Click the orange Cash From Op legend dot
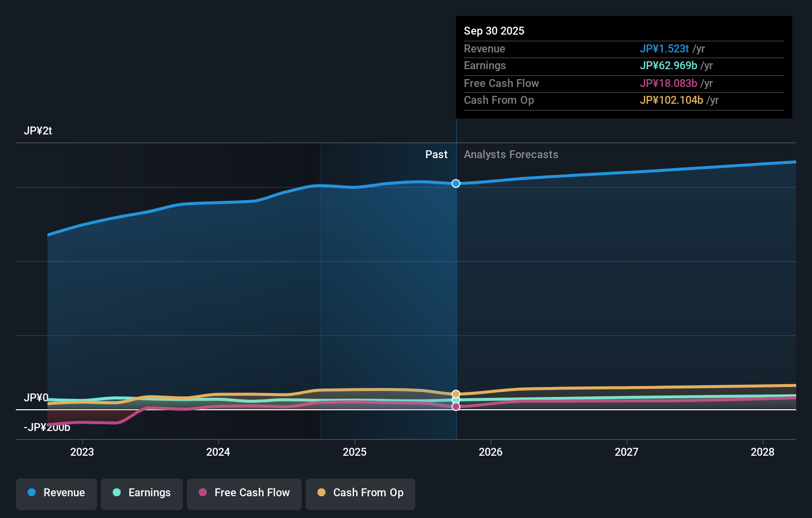 coord(322,493)
